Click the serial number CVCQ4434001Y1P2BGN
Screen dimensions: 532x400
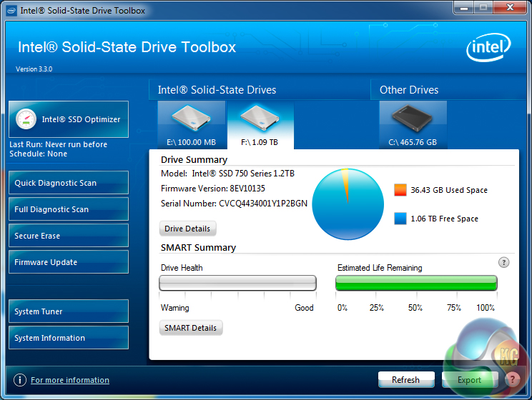coord(263,204)
